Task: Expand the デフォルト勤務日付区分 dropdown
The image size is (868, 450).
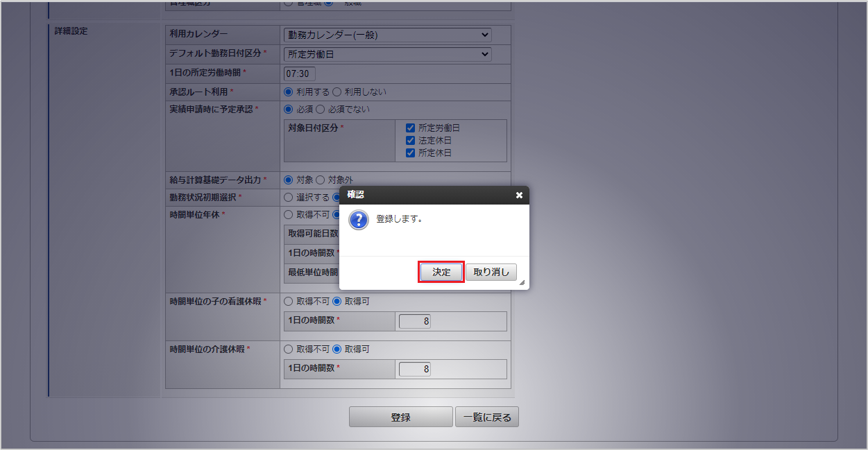Action: [x=387, y=54]
